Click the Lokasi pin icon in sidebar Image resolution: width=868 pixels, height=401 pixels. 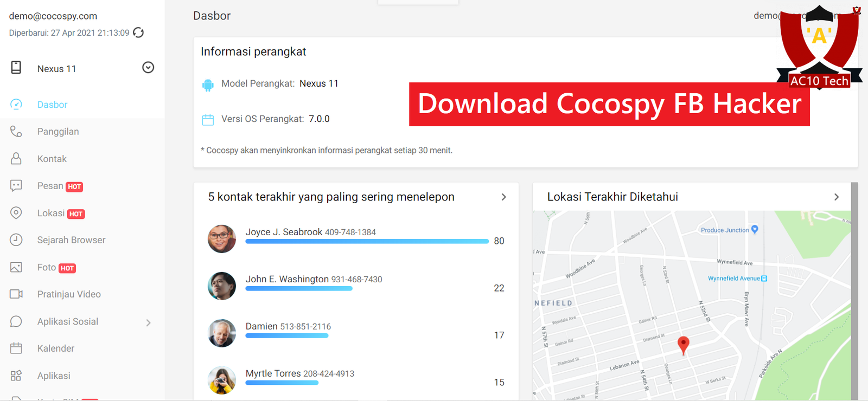[x=16, y=213]
